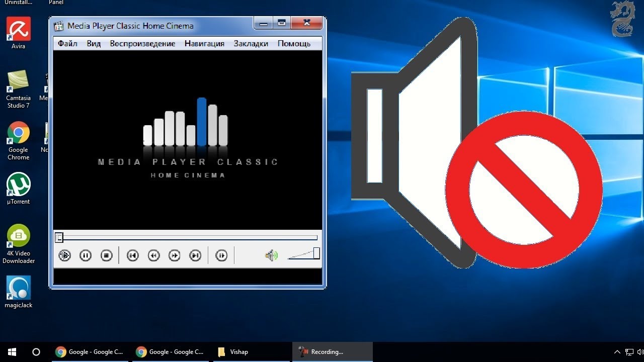Switch to second Google Chrome taskbar window
644x362 pixels.
170,352
